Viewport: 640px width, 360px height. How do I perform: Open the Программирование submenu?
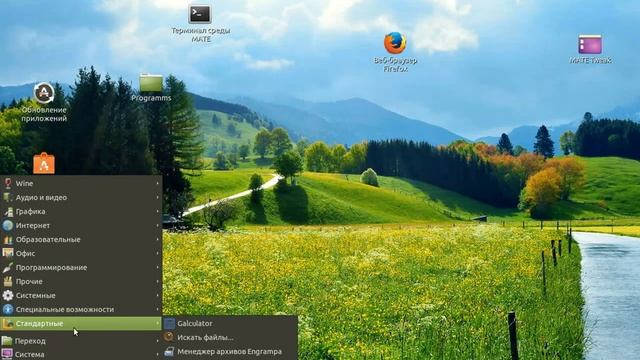point(81,267)
